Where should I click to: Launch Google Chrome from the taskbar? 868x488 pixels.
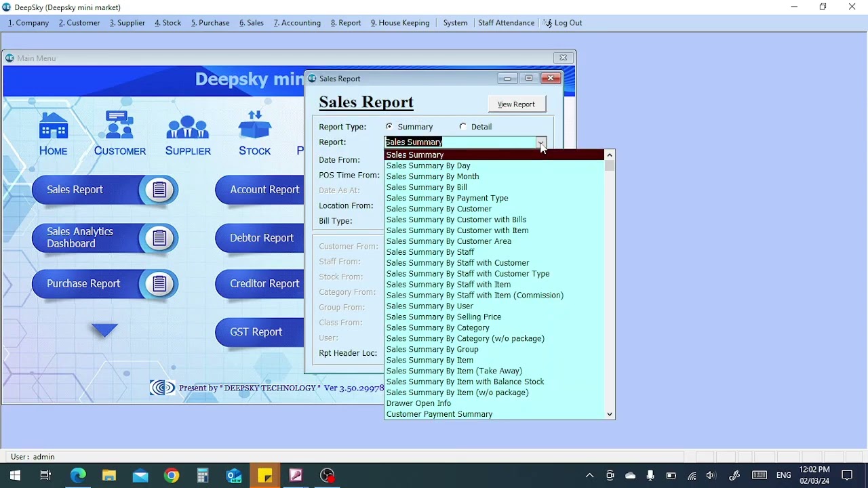(172, 475)
